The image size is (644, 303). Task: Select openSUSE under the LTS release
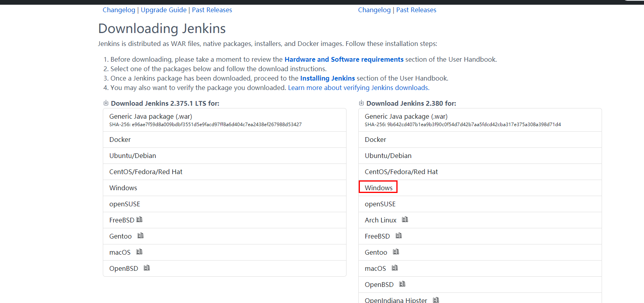click(x=224, y=204)
